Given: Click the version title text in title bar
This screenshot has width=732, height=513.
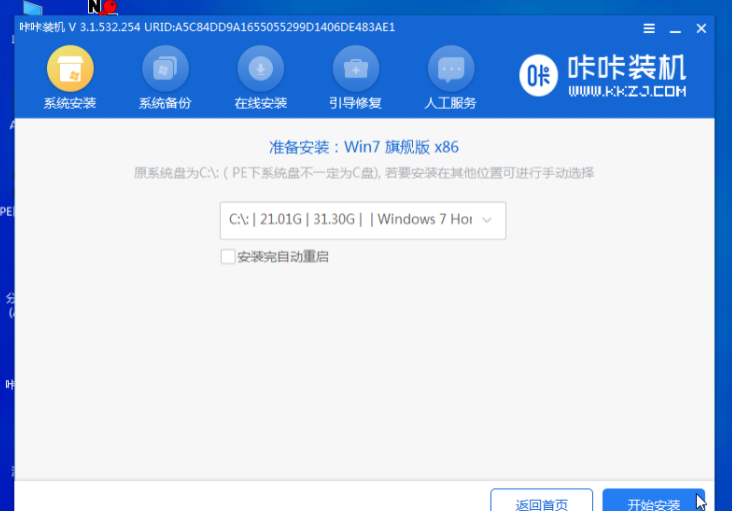Looking at the screenshot, I should point(207,28).
